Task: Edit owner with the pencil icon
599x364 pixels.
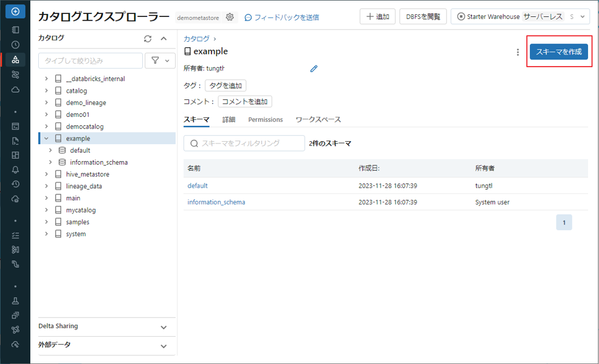Action: coord(314,68)
